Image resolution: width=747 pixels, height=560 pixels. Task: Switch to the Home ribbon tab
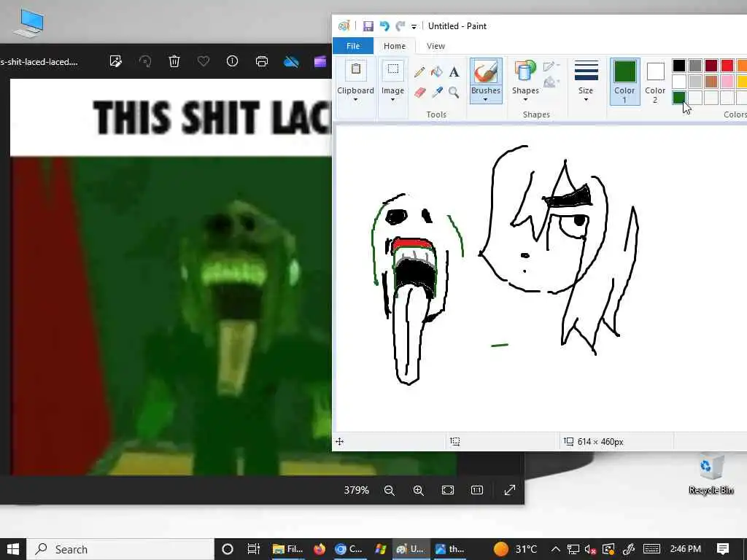pos(395,46)
